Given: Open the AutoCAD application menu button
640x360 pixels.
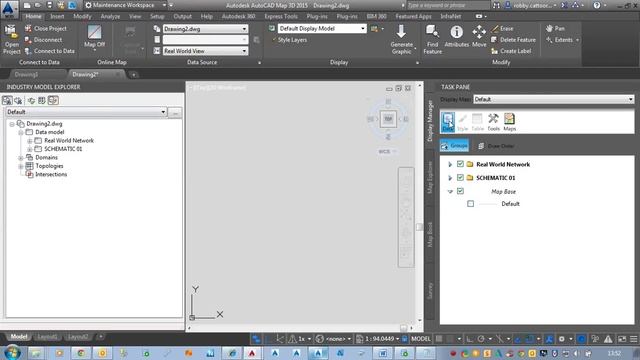Looking at the screenshot, I should (x=8, y=9).
